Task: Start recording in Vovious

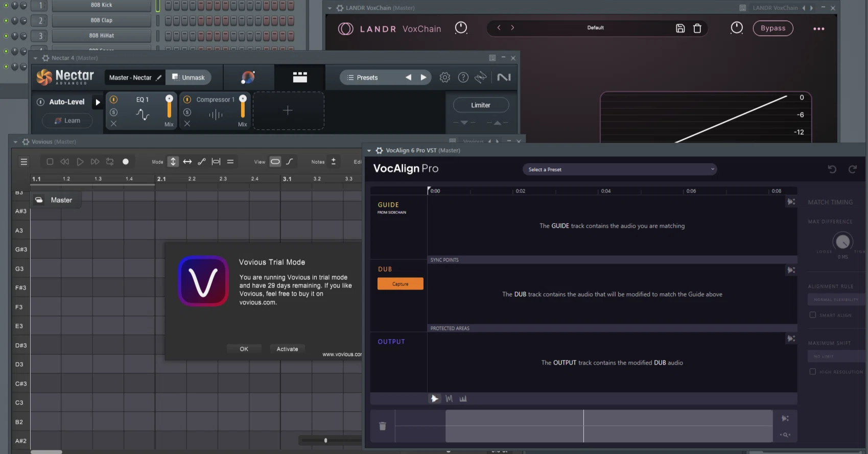Action: coord(126,162)
